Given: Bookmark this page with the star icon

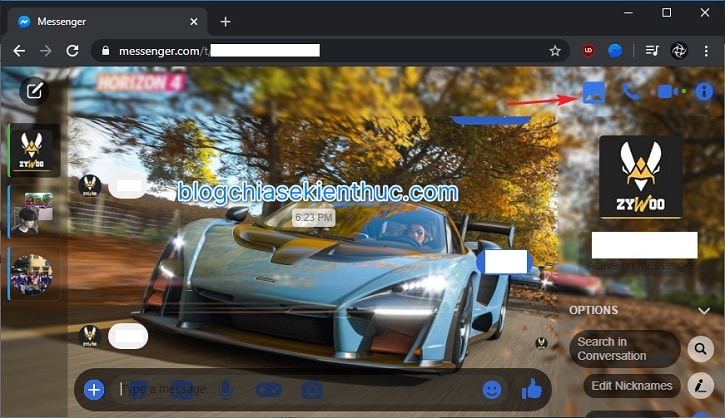Looking at the screenshot, I should [x=555, y=51].
